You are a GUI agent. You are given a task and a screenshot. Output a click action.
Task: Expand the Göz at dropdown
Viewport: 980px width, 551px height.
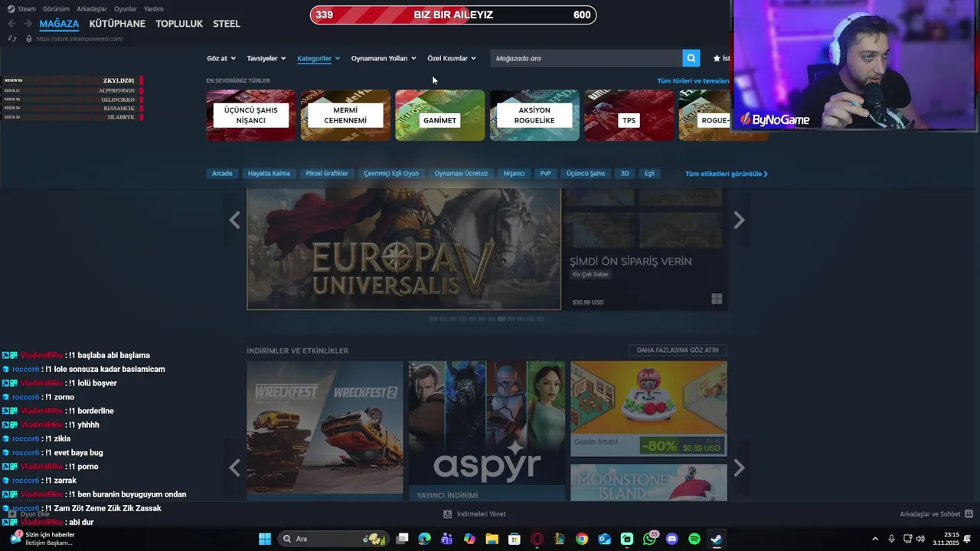[221, 58]
